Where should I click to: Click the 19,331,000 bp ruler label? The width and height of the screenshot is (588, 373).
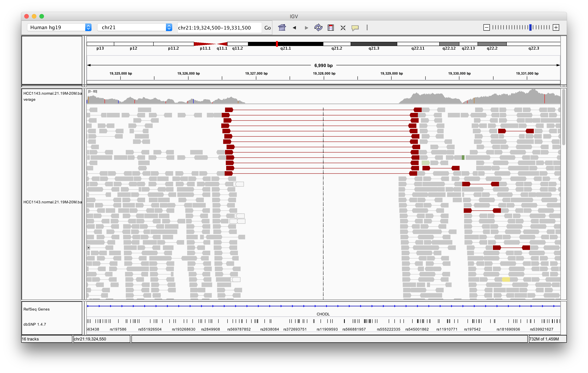pos(527,73)
